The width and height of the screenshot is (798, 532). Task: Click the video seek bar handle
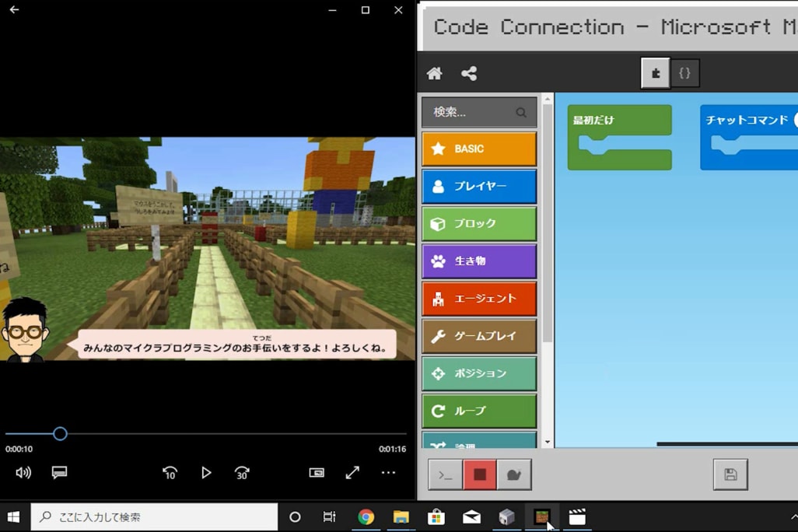coord(60,434)
